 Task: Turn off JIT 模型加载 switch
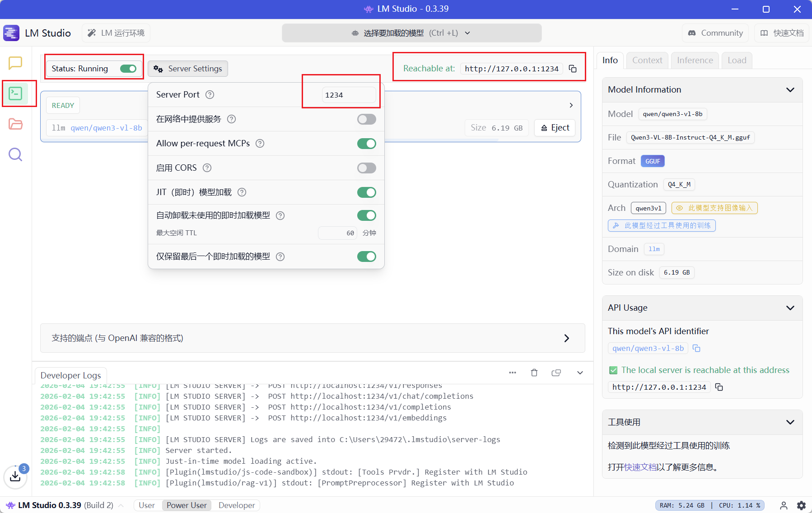click(x=367, y=192)
